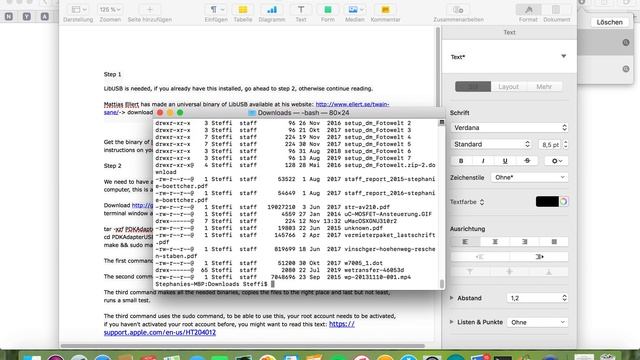
Task: Open the Format inspector paintbrush icon
Action: (x=529, y=9)
